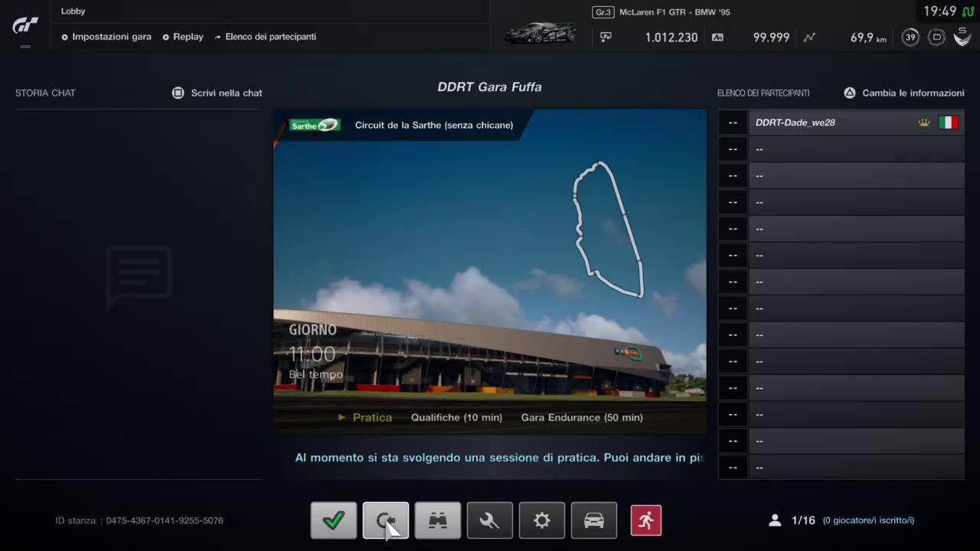Open spectator mode with the binoculars button
Viewport: 980px width, 551px height.
coord(438,520)
